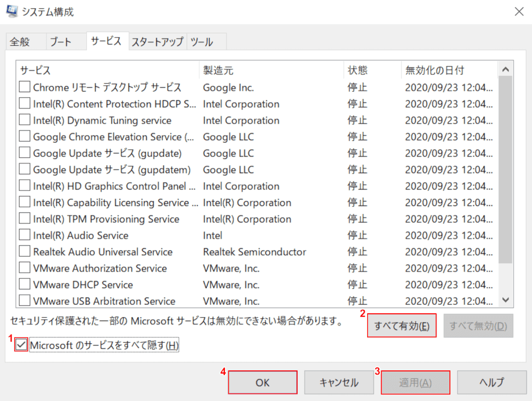Check Intel(R) Content Protection HDCP service
532x401 pixels.
(25, 103)
